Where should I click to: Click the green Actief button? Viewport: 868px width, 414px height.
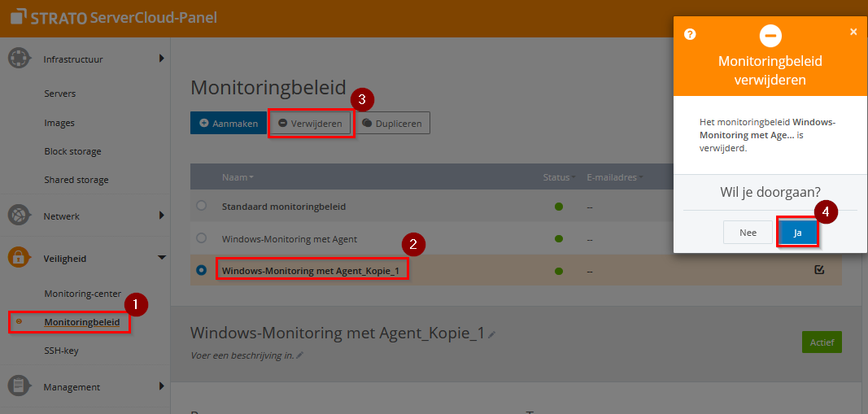[822, 342]
